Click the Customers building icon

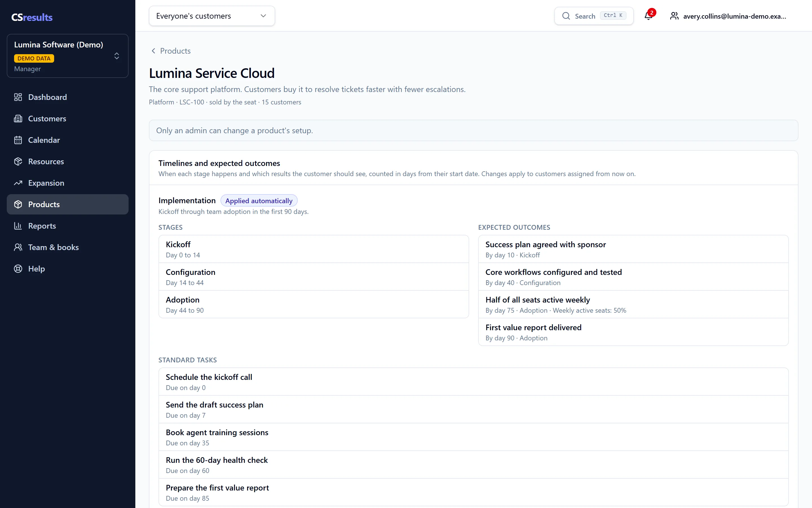(18, 119)
